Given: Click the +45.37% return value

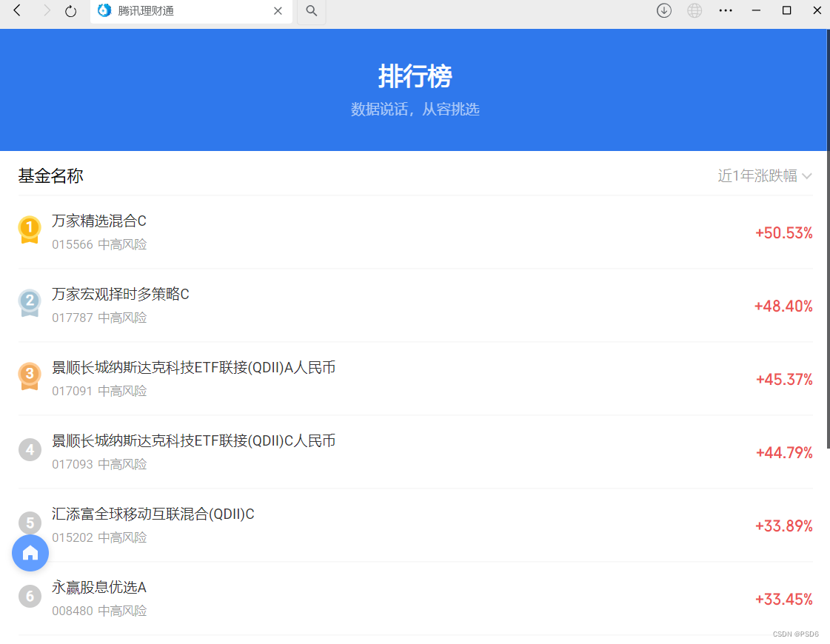Looking at the screenshot, I should (784, 380).
